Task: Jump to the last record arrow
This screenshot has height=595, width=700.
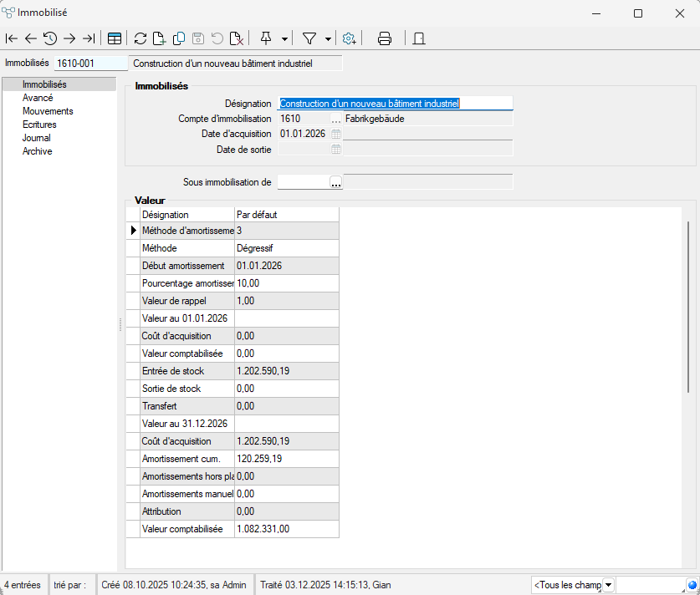Action: (89, 38)
